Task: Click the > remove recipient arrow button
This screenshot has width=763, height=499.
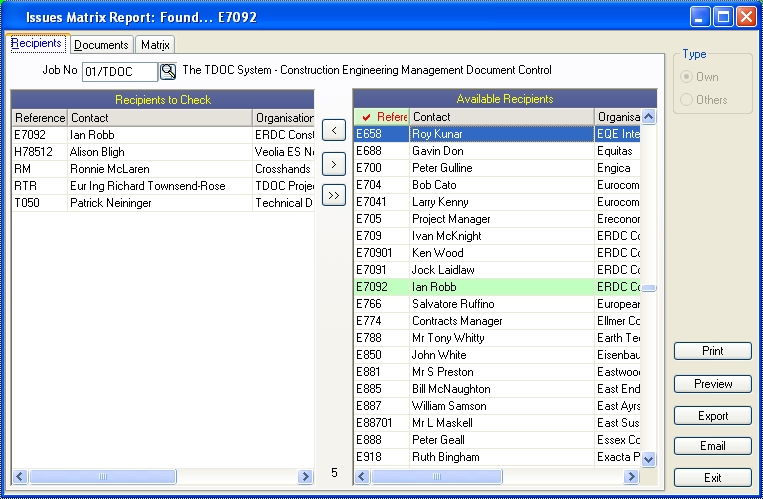Action: pyautogui.click(x=334, y=164)
